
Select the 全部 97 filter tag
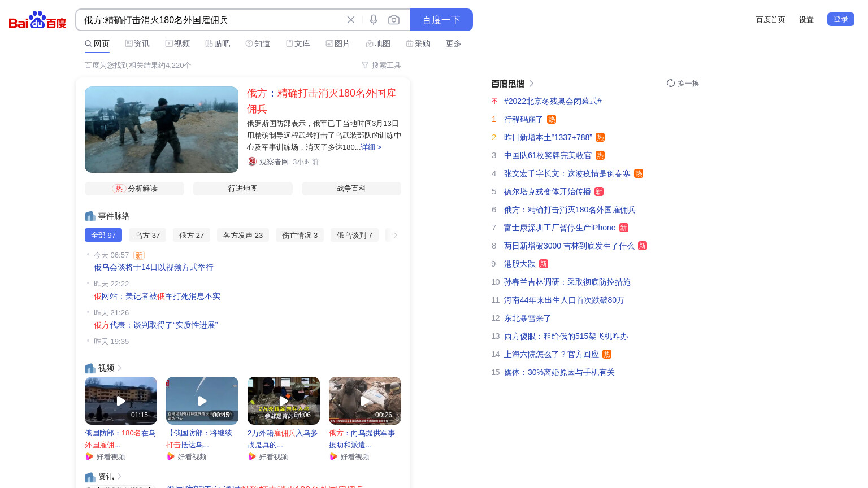[x=103, y=235]
